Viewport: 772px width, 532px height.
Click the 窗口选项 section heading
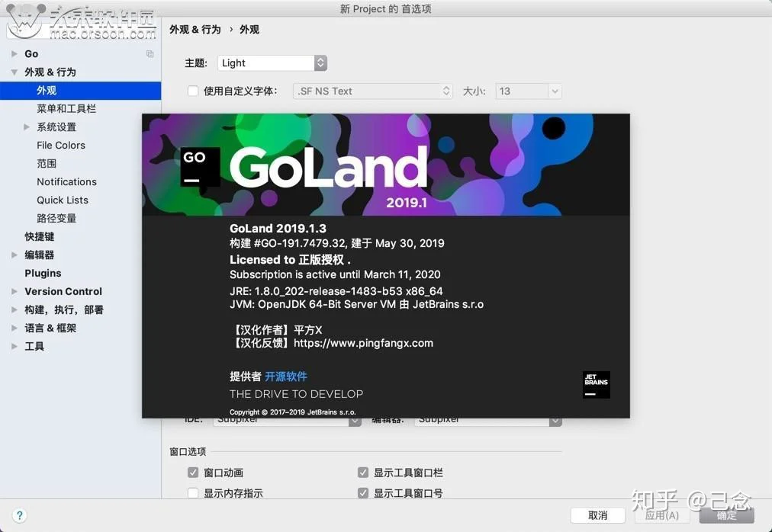pos(188,452)
